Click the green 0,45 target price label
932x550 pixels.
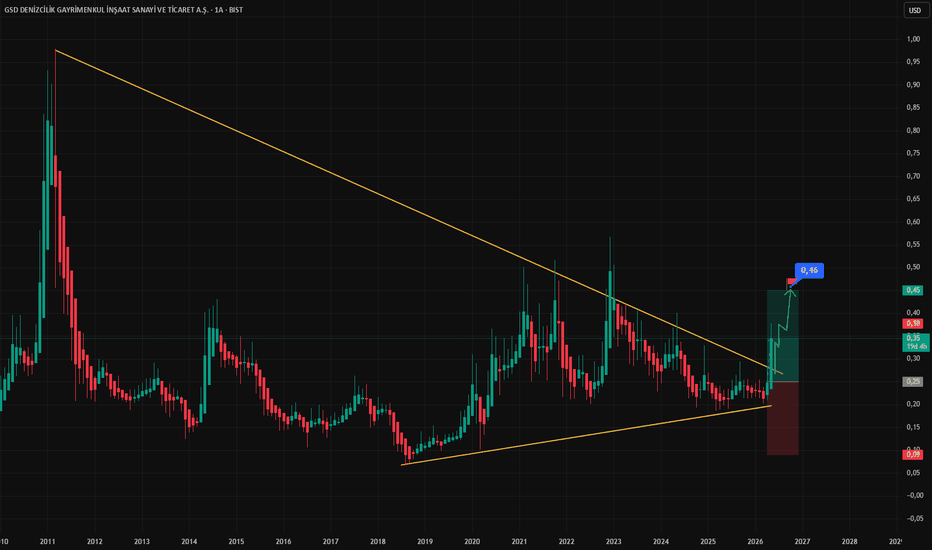912,290
